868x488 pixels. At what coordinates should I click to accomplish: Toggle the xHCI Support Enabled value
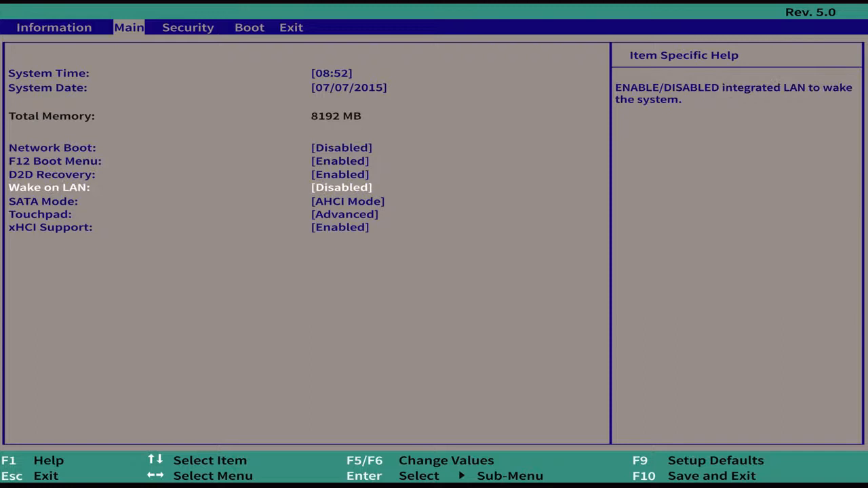(340, 227)
